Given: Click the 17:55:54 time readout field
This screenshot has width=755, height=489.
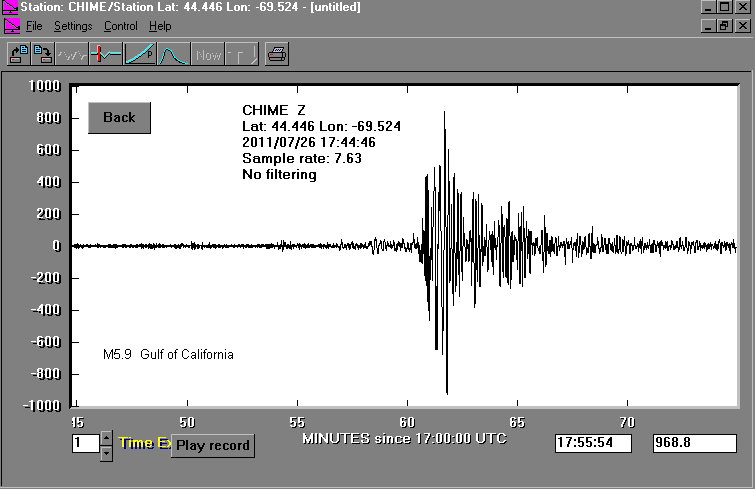Looking at the screenshot, I should coord(593,442).
